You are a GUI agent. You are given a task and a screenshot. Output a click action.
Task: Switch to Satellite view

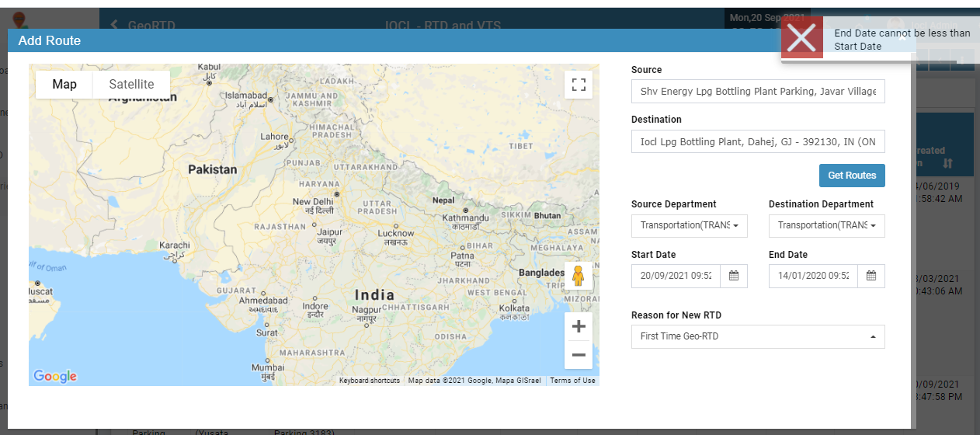tap(131, 85)
